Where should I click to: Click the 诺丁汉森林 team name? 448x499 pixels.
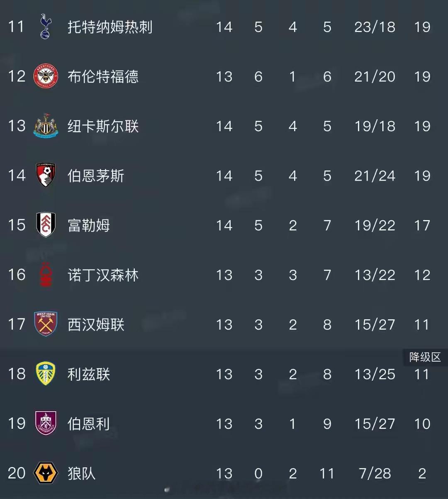point(103,275)
